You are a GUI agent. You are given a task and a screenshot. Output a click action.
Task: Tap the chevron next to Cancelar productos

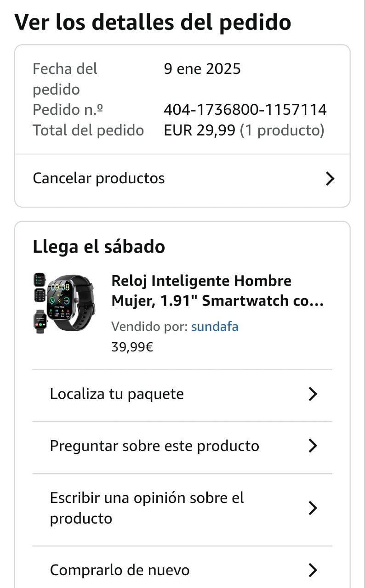tap(330, 178)
